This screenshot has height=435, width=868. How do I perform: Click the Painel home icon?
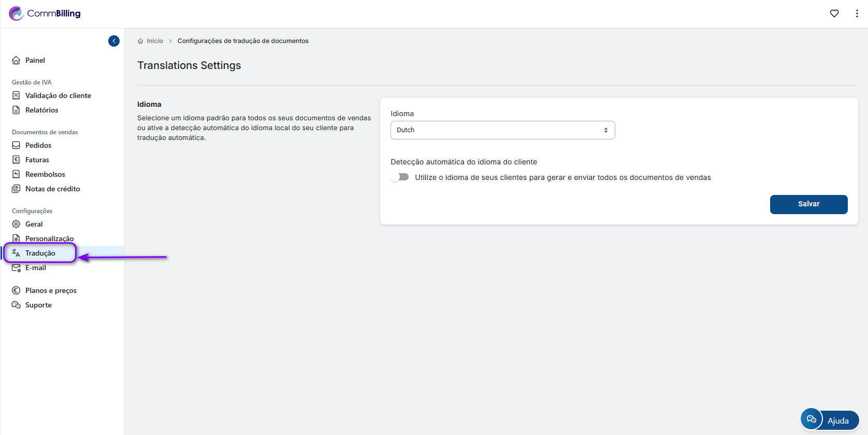(x=16, y=60)
